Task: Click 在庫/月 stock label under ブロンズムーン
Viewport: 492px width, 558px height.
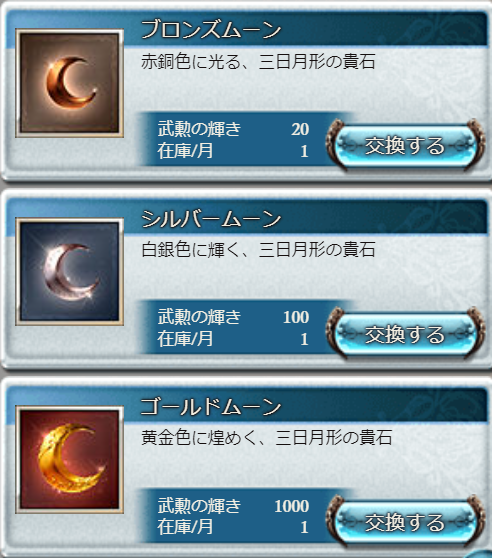Action: (x=185, y=151)
